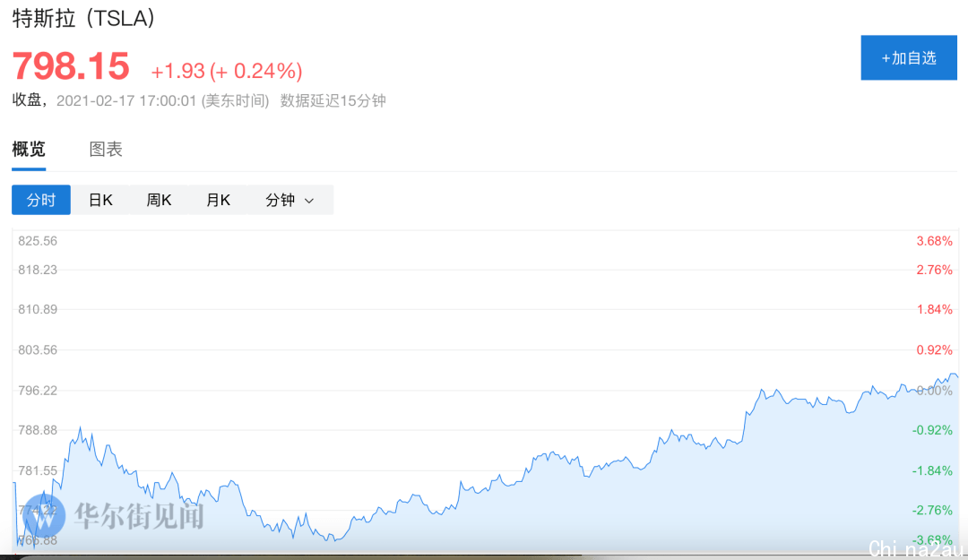Click the 798.15 stock price
Screen dimensions: 968x560
point(71,66)
